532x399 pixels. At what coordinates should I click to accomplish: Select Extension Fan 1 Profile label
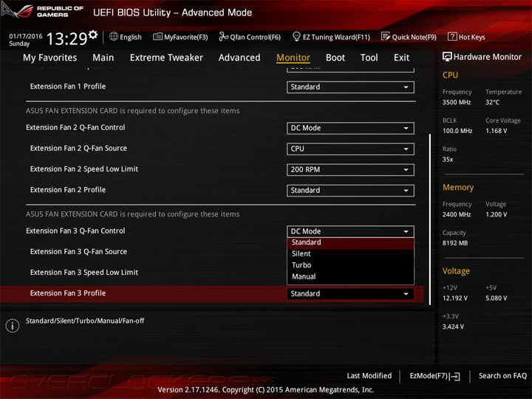coord(67,86)
